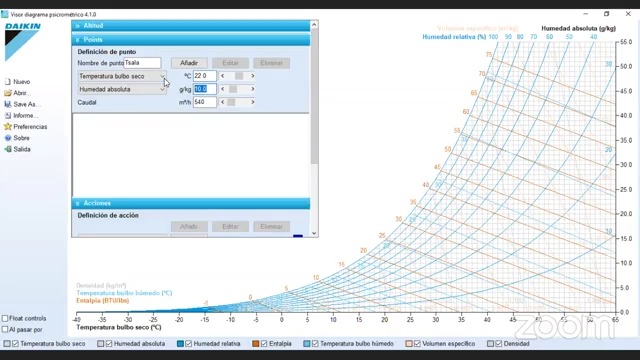The height and width of the screenshot is (360, 640).
Task: Increase caudal with m³/h slider right arrow
Action: (x=253, y=102)
